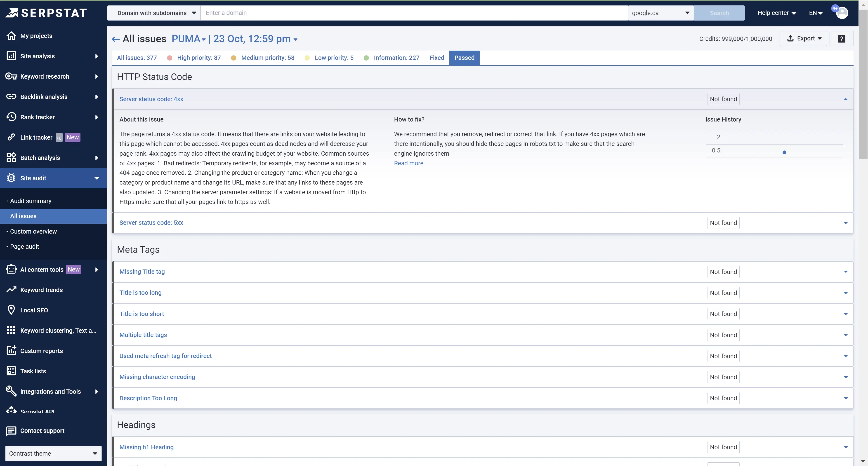The width and height of the screenshot is (868, 466).
Task: Click the Backlink analysis chain icon
Action: point(11,97)
